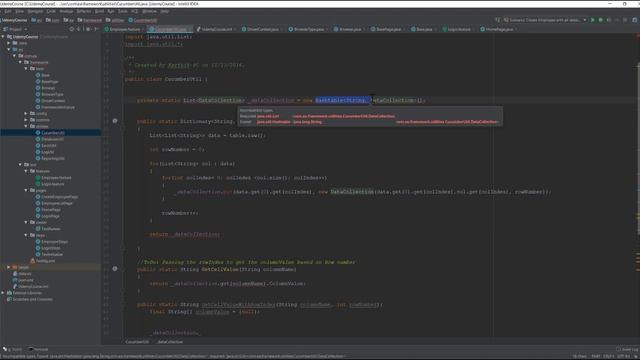Select TestNg.xml file in project tree

pos(42,261)
